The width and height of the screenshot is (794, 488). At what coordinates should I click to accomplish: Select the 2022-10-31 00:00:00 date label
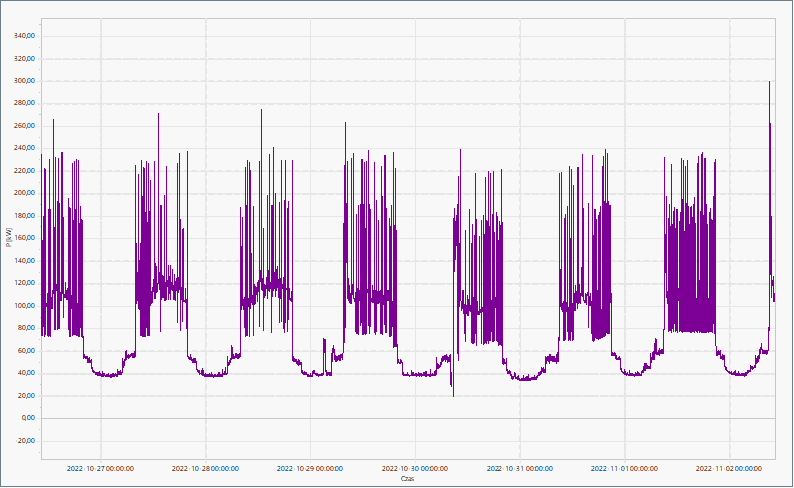coord(520,468)
